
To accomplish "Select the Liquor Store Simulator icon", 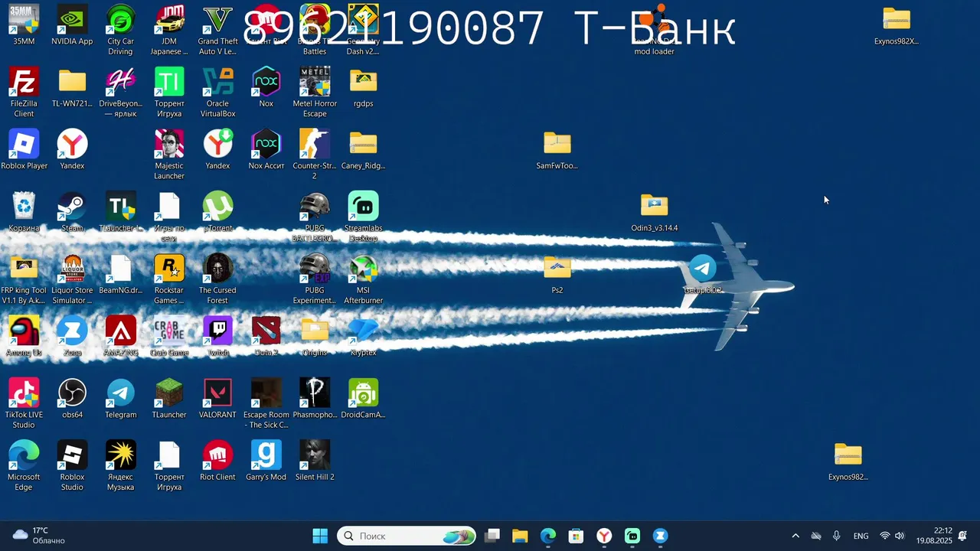I will click(x=72, y=269).
